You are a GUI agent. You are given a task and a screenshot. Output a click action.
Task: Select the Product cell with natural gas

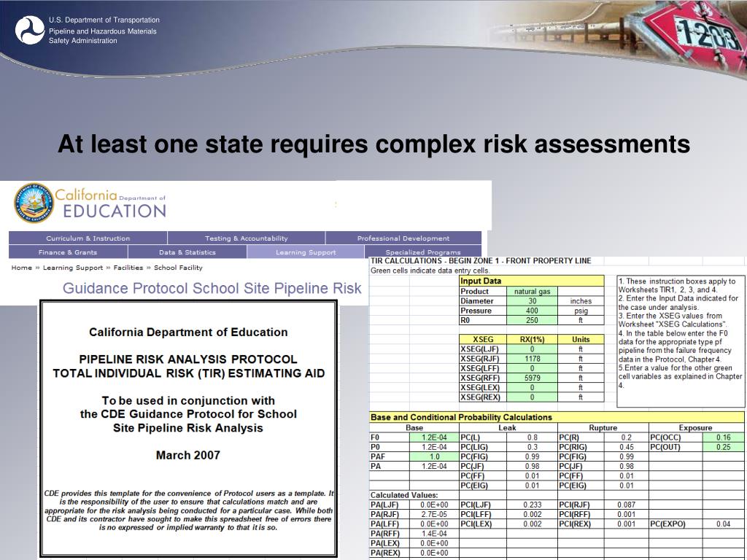click(x=532, y=292)
